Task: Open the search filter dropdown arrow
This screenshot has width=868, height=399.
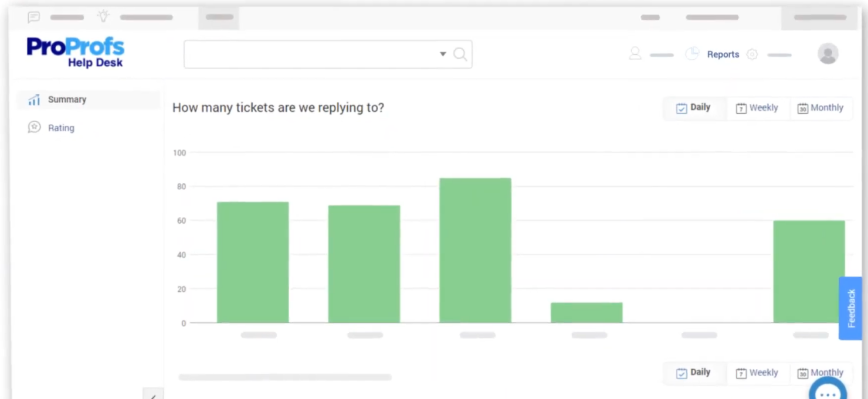Action: click(442, 53)
